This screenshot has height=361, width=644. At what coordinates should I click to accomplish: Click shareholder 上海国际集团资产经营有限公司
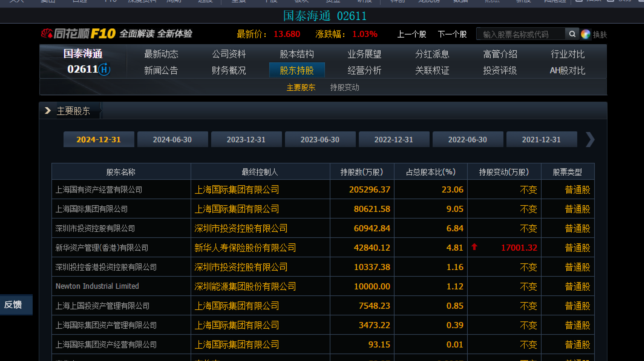(106, 344)
